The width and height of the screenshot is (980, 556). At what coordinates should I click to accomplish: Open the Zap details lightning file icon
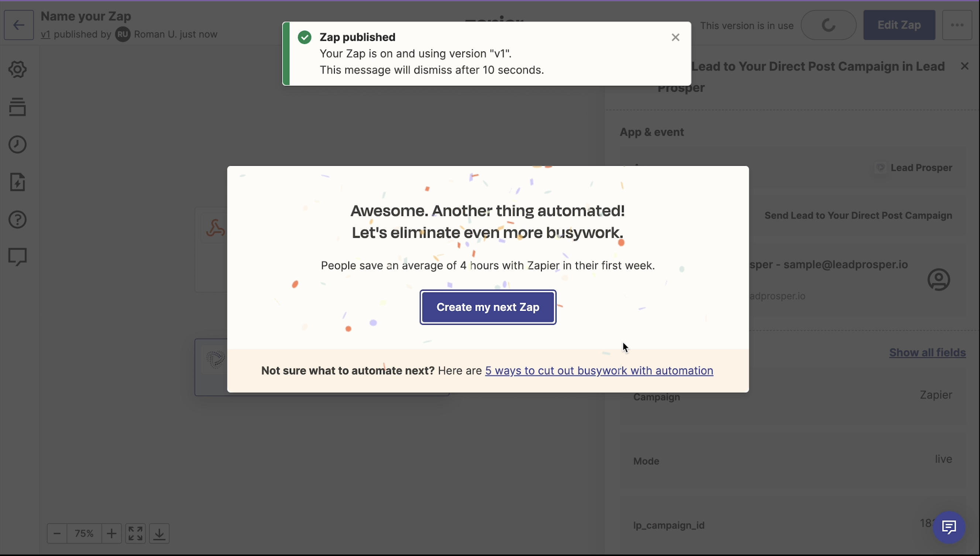[x=18, y=182]
